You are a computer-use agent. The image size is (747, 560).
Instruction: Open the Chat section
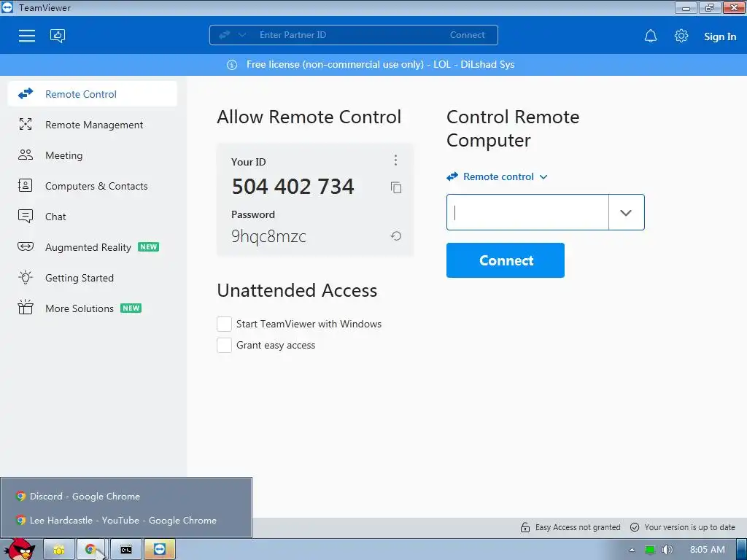(93, 217)
